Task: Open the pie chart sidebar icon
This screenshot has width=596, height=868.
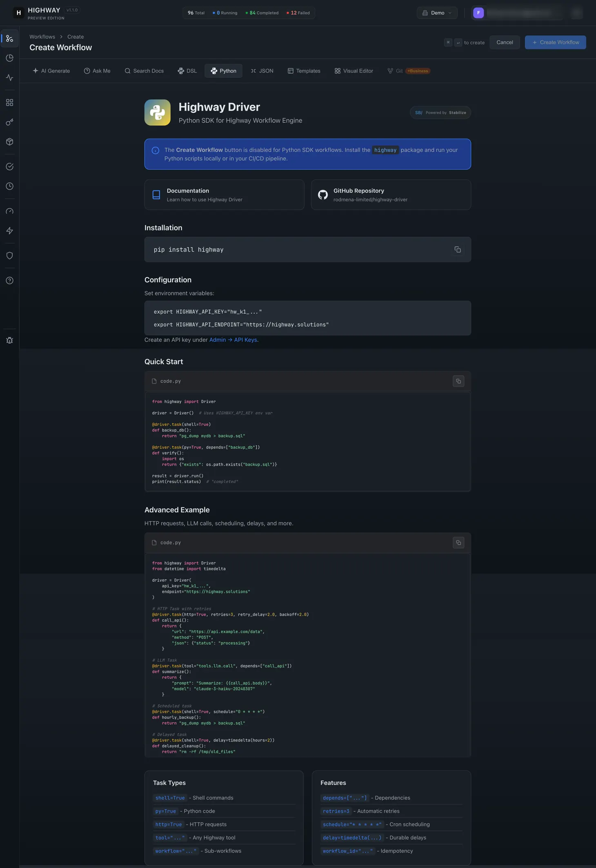Action: click(9, 58)
